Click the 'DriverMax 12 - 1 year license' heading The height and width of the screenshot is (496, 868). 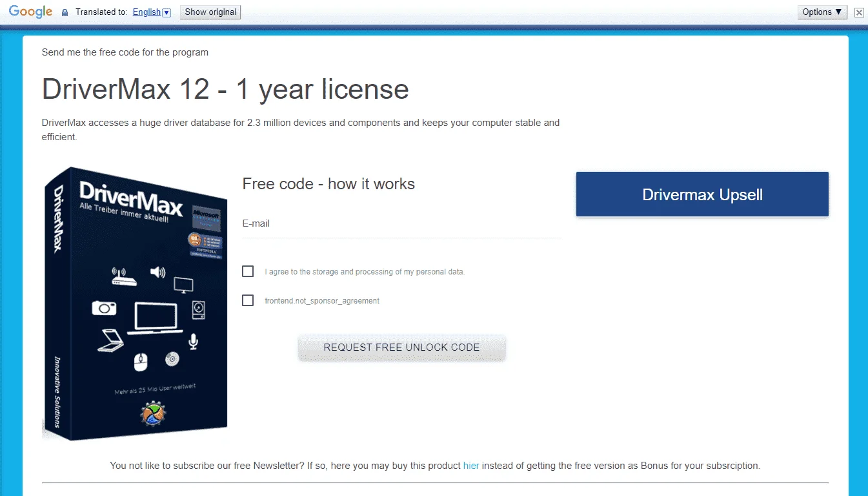(225, 89)
